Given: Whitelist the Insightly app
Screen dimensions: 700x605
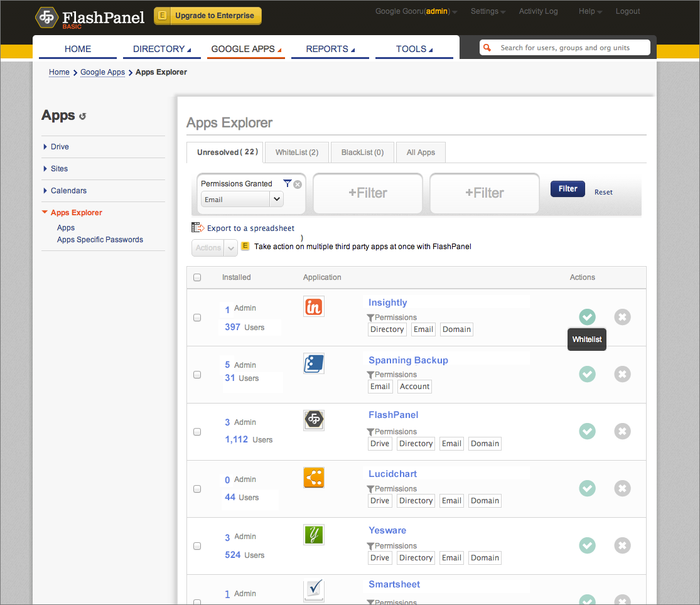Looking at the screenshot, I should tap(587, 317).
